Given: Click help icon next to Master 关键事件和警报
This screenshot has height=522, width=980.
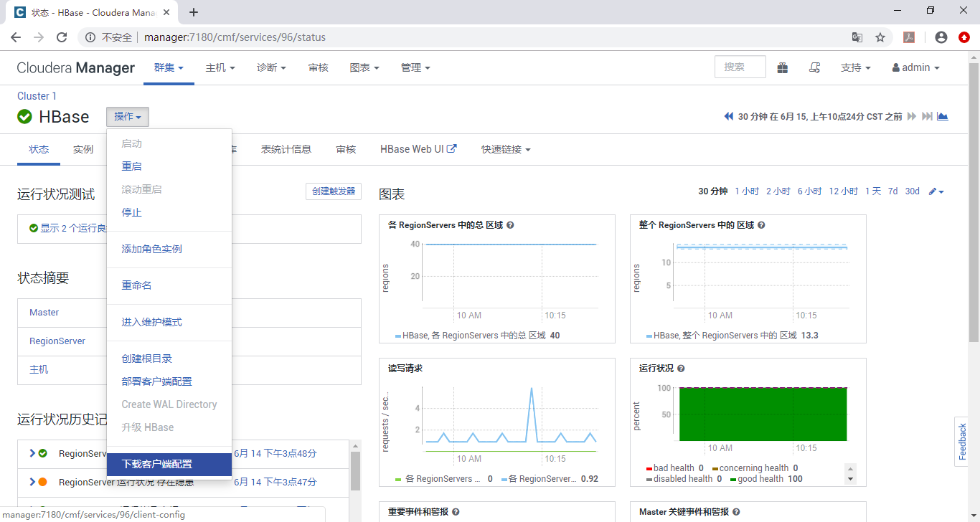Looking at the screenshot, I should [736, 512].
